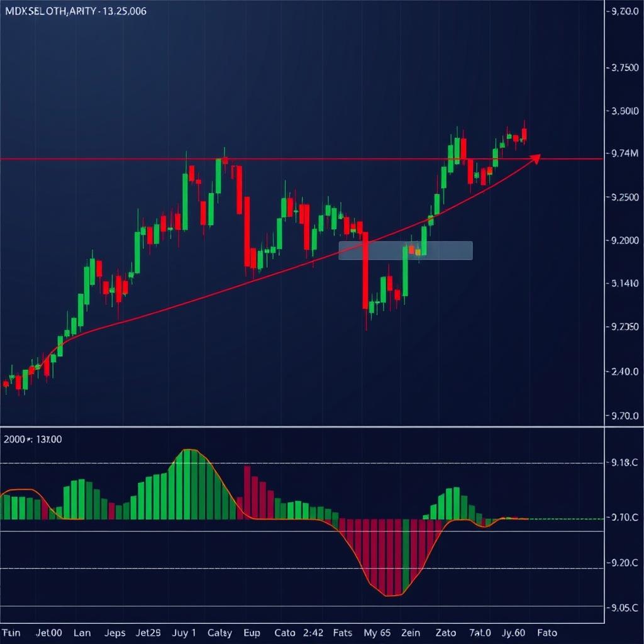This screenshot has height=644, width=644.
Task: Select the 'Cato' time axis label
Action: coord(285,633)
